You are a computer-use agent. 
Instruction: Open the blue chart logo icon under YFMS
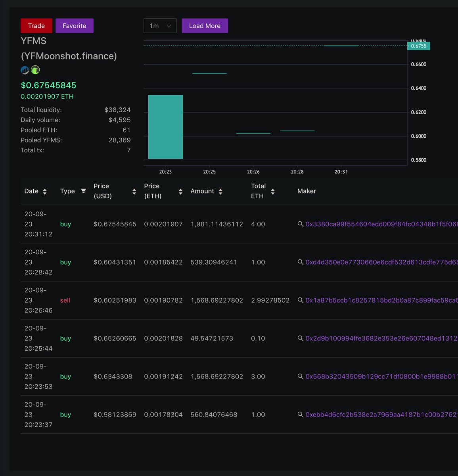point(25,70)
